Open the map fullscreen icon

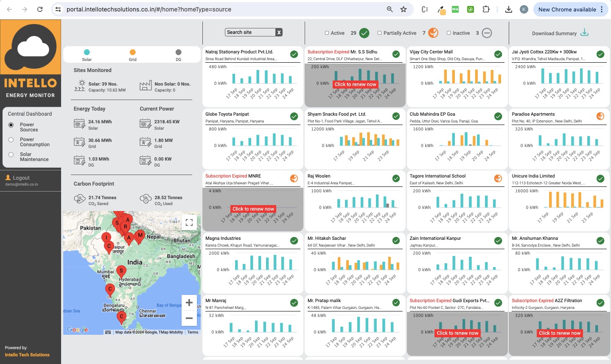[x=189, y=222]
